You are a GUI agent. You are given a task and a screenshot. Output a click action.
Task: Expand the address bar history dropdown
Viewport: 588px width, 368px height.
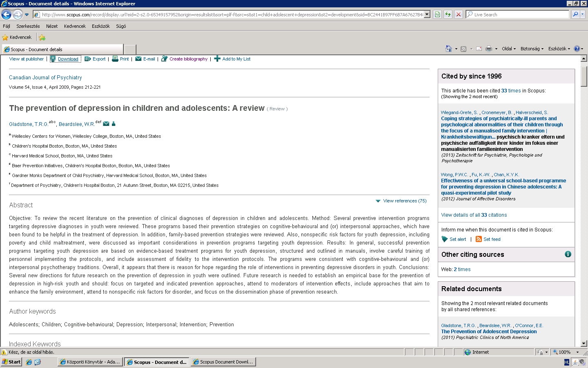click(427, 15)
